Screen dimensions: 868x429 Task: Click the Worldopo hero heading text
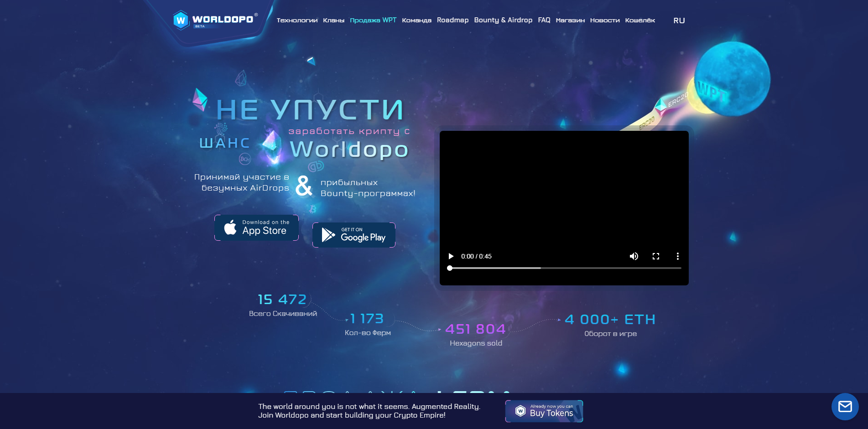point(349,149)
